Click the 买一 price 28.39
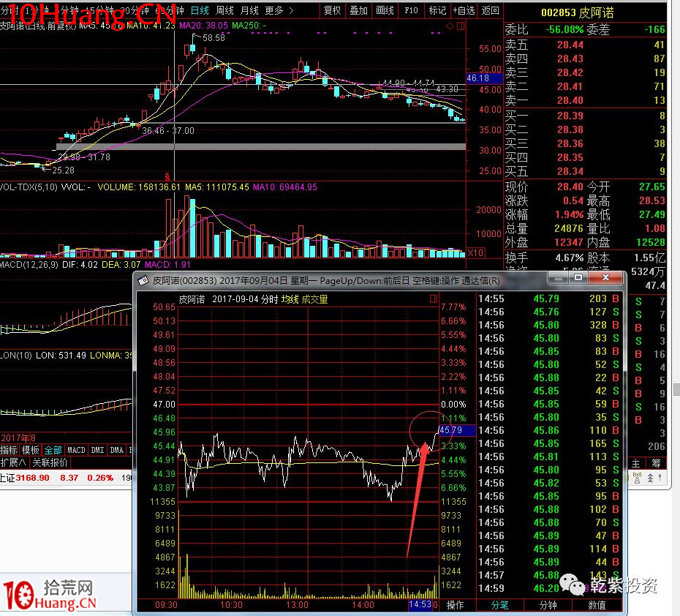Image resolution: width=680 pixels, height=616 pixels. (570, 116)
